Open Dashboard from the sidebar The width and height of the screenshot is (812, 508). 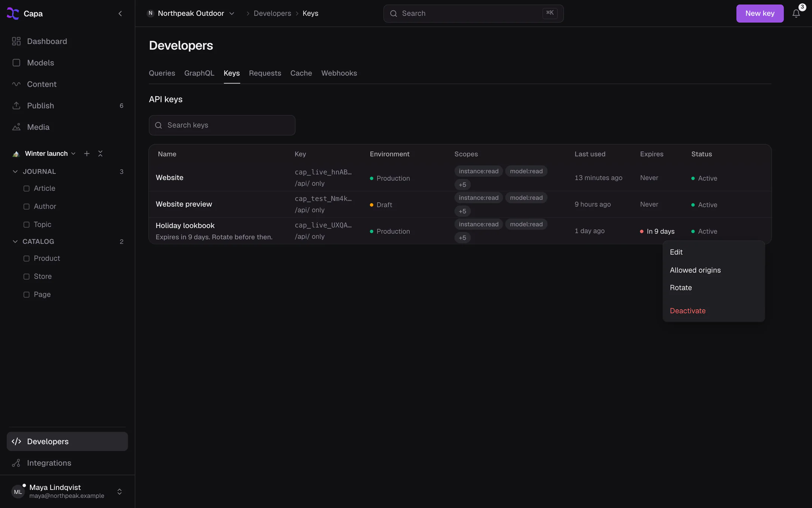pos(68,41)
